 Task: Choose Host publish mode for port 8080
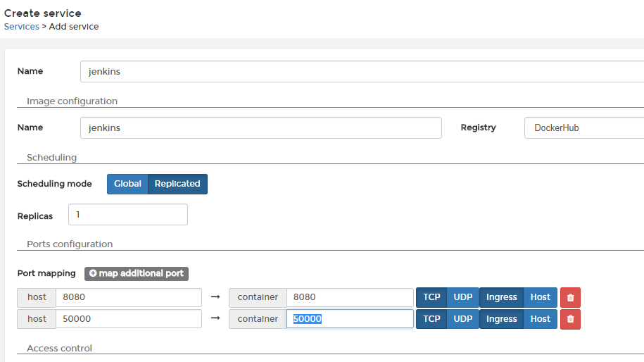click(540, 297)
